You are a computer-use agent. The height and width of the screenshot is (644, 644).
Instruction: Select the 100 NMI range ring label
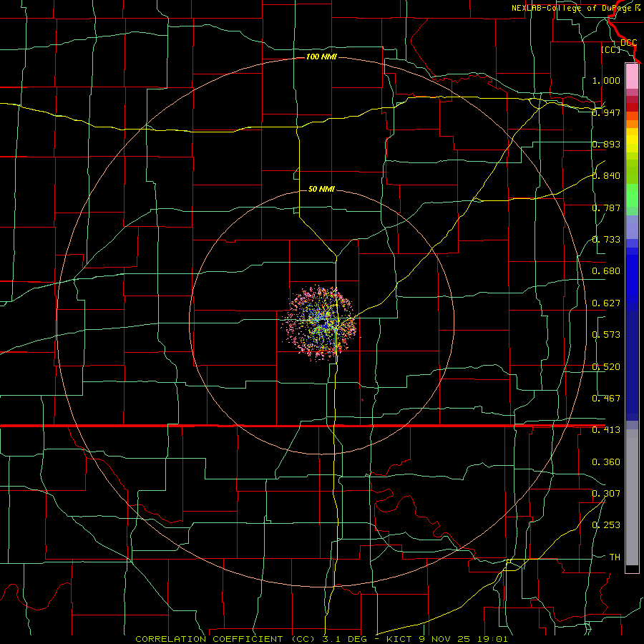[321, 57]
